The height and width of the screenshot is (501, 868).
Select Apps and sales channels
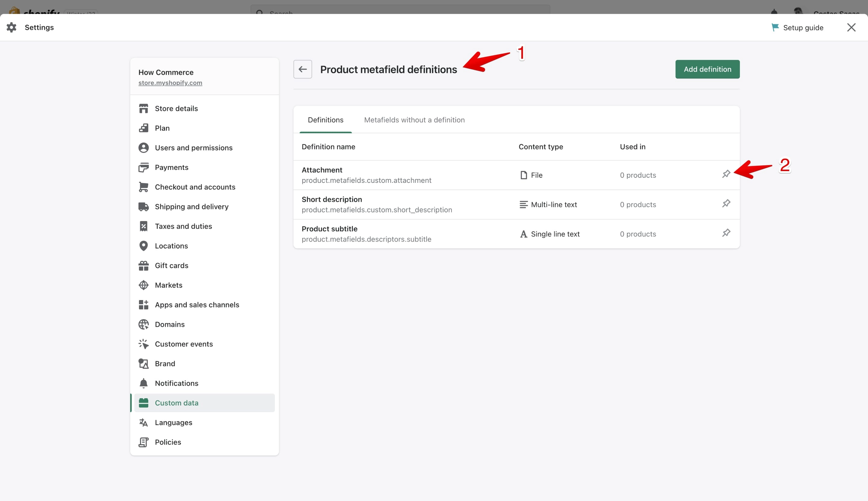pos(204,305)
